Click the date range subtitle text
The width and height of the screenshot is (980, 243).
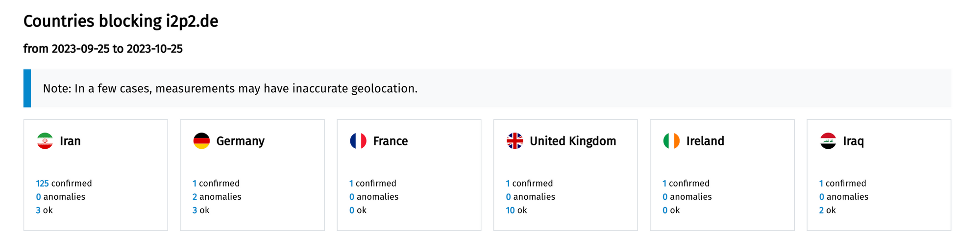click(x=103, y=49)
